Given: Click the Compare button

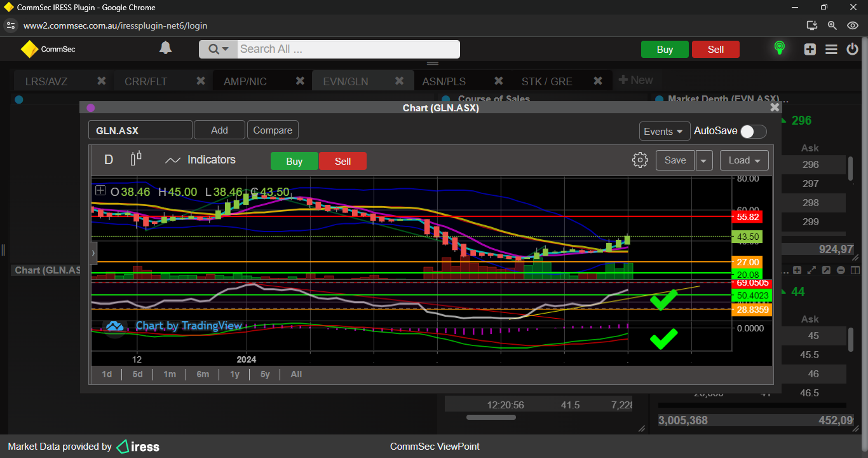Looking at the screenshot, I should pyautogui.click(x=273, y=130).
